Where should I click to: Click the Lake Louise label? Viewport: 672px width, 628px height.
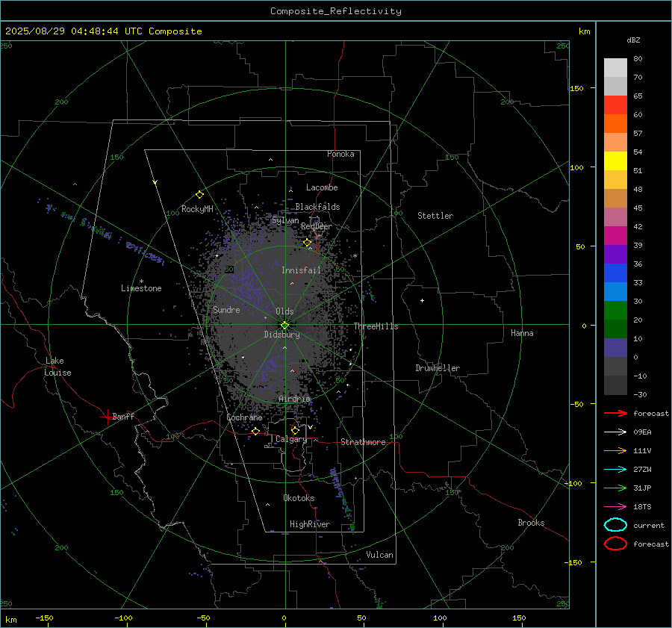(x=57, y=367)
